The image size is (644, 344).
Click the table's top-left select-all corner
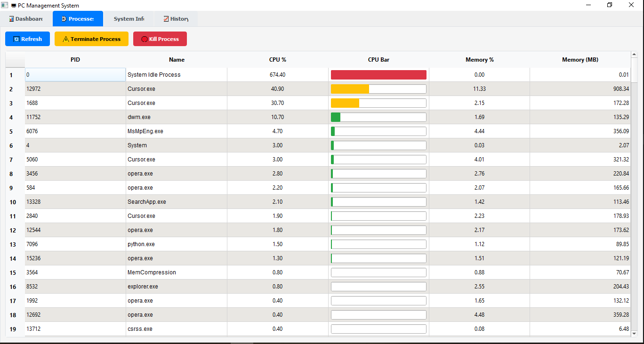[x=15, y=60]
